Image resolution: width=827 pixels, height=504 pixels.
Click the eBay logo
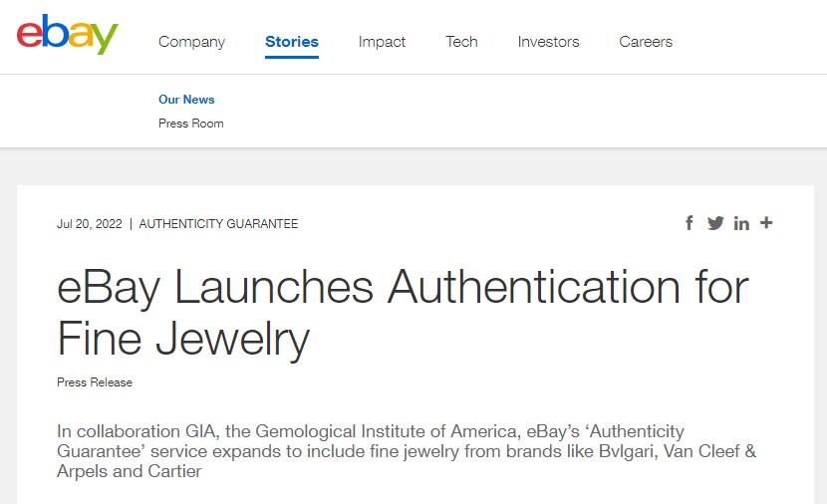68,34
